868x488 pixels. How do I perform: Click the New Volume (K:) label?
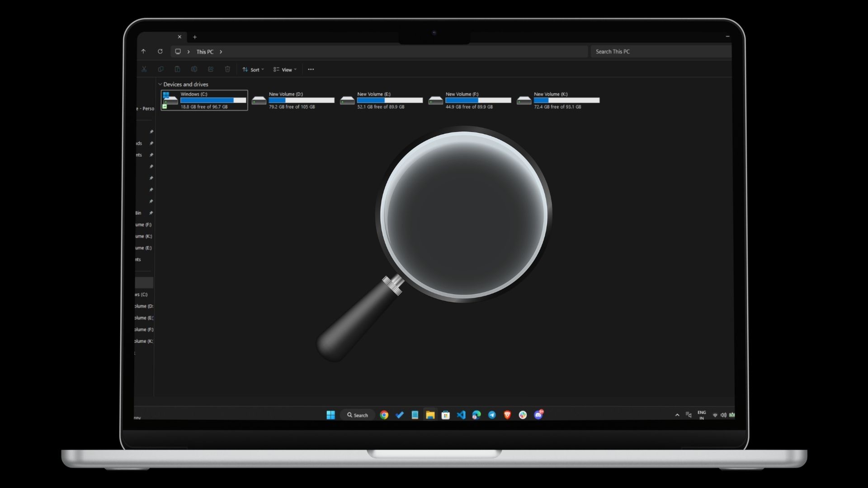coord(551,94)
